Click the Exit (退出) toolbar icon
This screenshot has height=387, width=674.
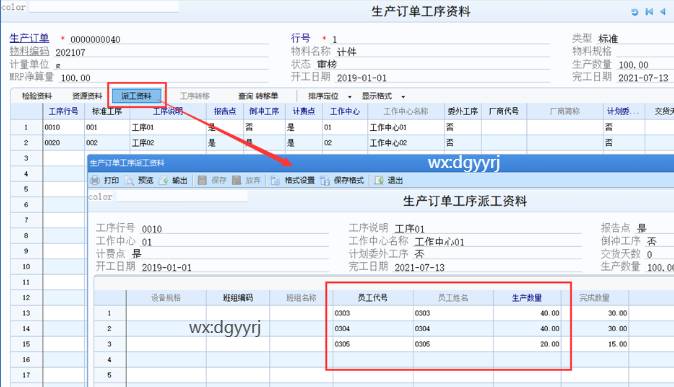379,181
